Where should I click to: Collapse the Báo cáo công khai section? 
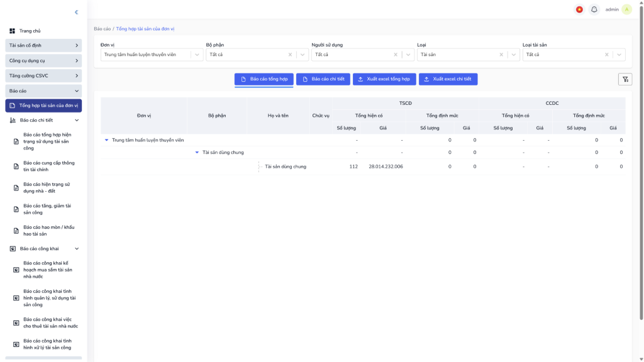pyautogui.click(x=77, y=249)
